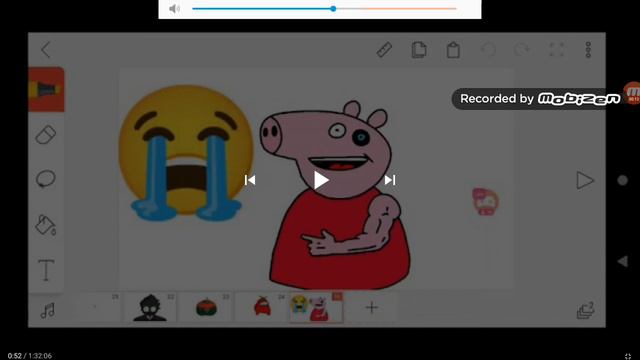
Task: Select the nearly blank frame thumbnail
Action: click(96, 307)
